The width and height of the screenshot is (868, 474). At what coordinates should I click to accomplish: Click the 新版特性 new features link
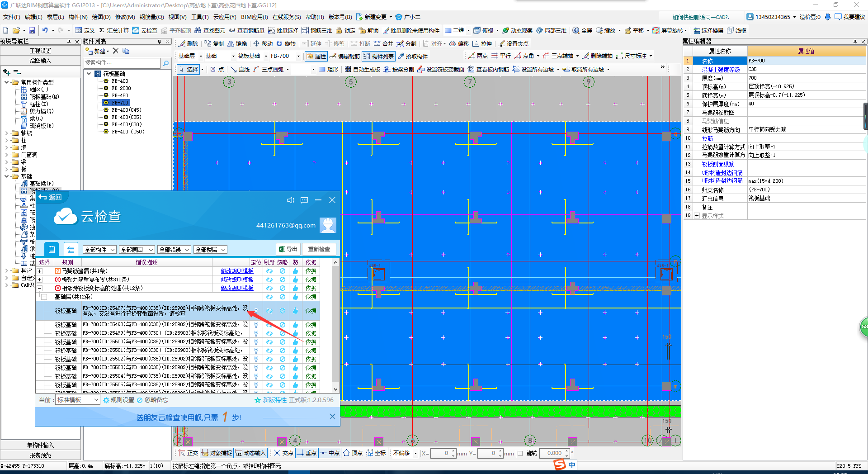[x=270, y=400]
